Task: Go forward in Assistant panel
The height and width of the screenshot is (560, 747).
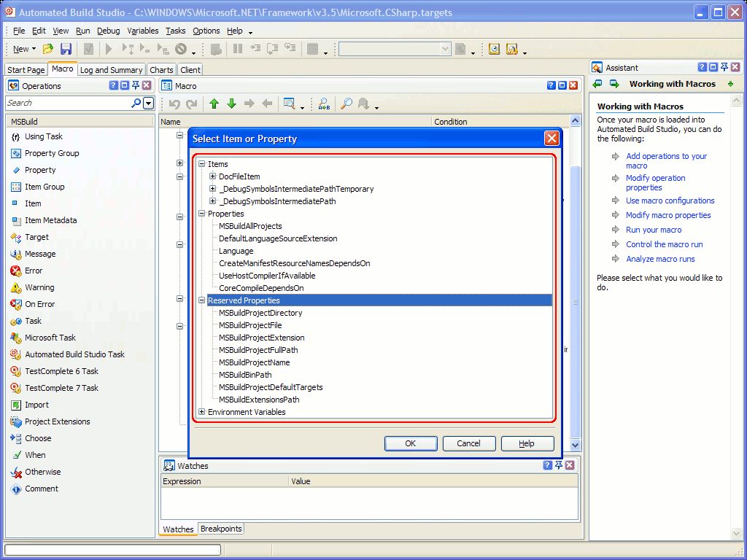Action: pyautogui.click(x=614, y=84)
